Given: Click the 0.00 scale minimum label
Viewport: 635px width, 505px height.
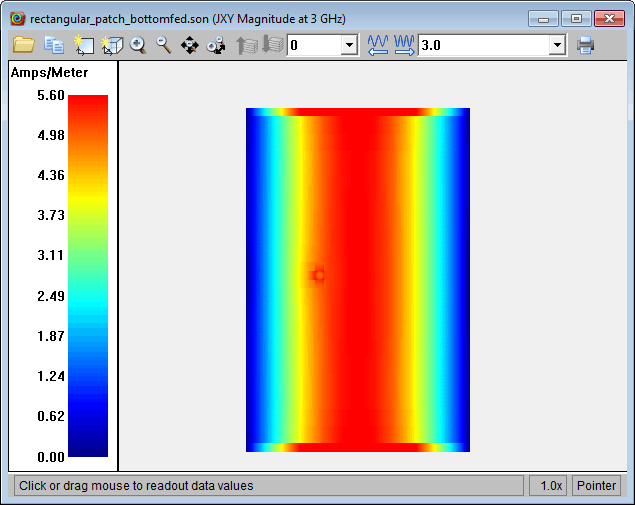Looking at the screenshot, I should pos(51,457).
